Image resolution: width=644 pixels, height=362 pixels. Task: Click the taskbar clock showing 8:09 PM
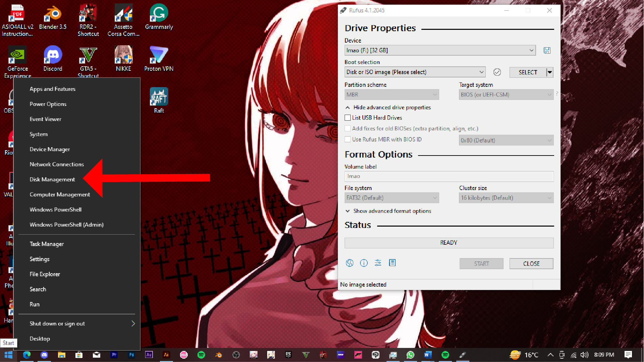click(x=604, y=355)
